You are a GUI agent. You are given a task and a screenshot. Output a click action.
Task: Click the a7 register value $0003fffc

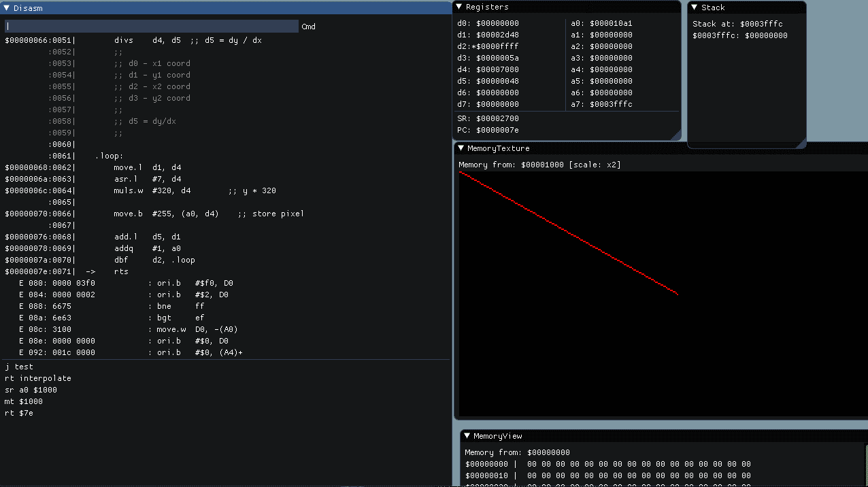point(612,104)
